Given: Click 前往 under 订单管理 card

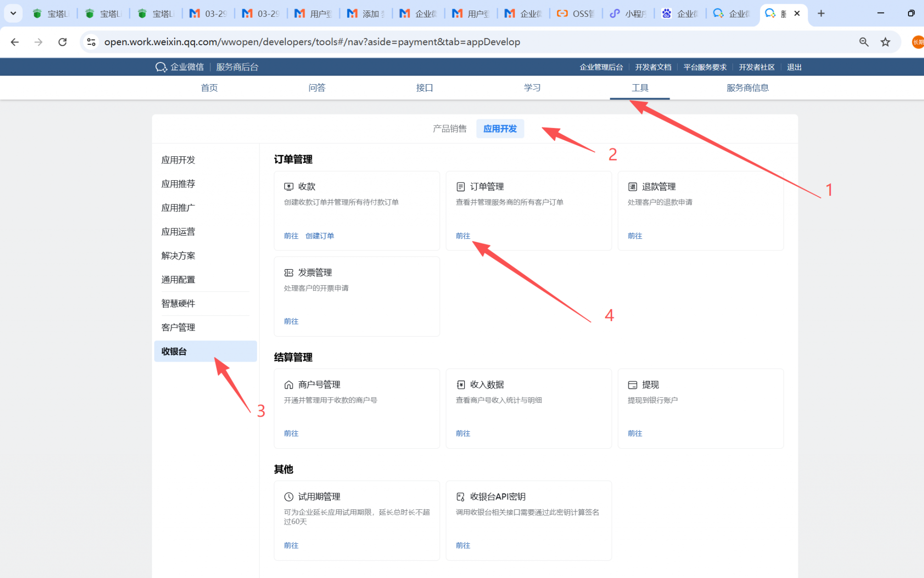Looking at the screenshot, I should pyautogui.click(x=462, y=236).
